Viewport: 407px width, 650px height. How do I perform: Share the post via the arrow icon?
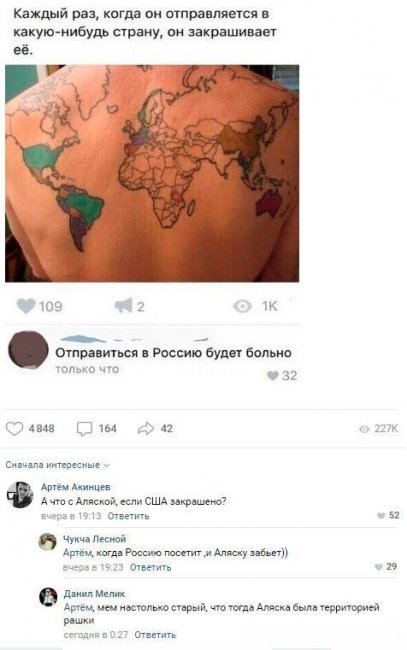click(x=146, y=428)
